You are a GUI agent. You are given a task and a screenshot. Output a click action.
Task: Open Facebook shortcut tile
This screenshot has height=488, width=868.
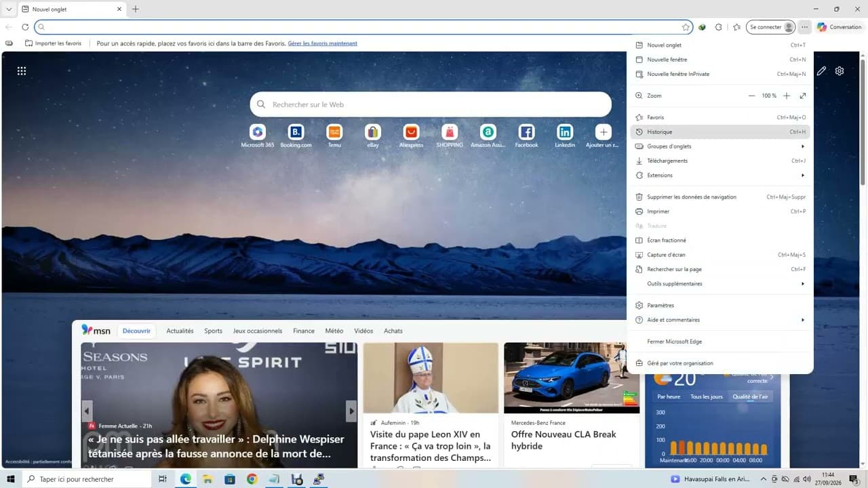point(526,136)
